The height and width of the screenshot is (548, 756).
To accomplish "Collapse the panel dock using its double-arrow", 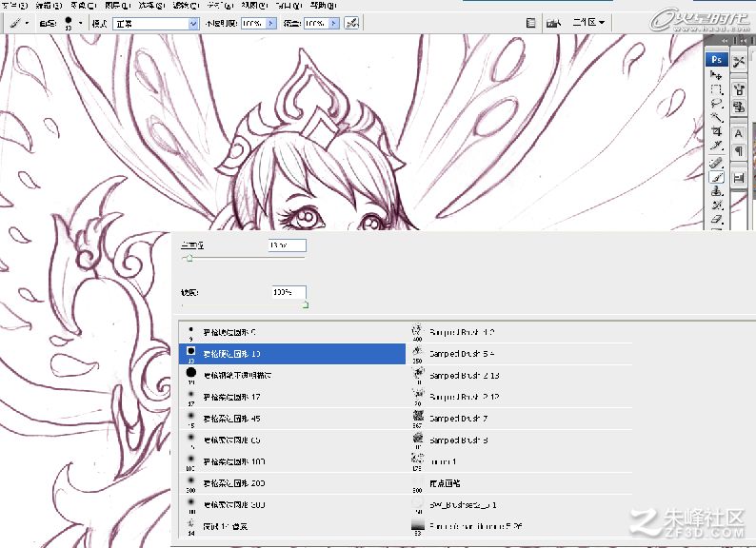I will tap(744, 41).
